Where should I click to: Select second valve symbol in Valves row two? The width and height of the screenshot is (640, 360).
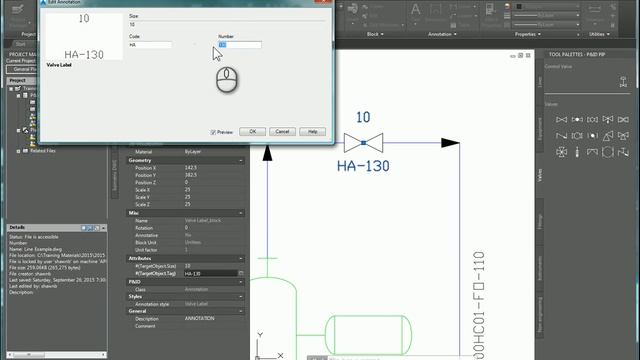577,136
